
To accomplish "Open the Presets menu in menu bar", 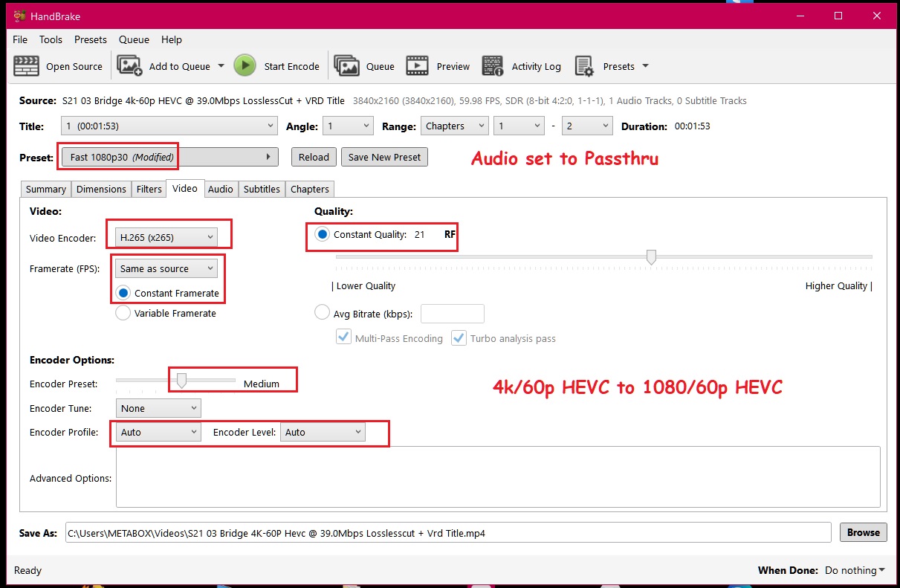I will (91, 39).
